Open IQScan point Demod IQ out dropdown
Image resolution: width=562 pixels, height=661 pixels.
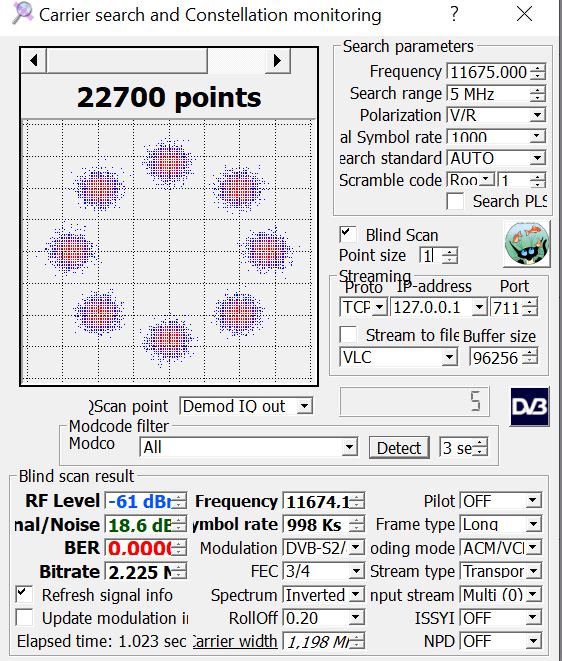[304, 406]
